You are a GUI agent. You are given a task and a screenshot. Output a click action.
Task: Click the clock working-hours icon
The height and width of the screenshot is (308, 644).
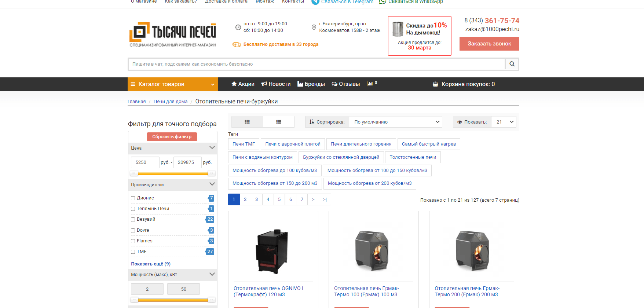pyautogui.click(x=238, y=27)
